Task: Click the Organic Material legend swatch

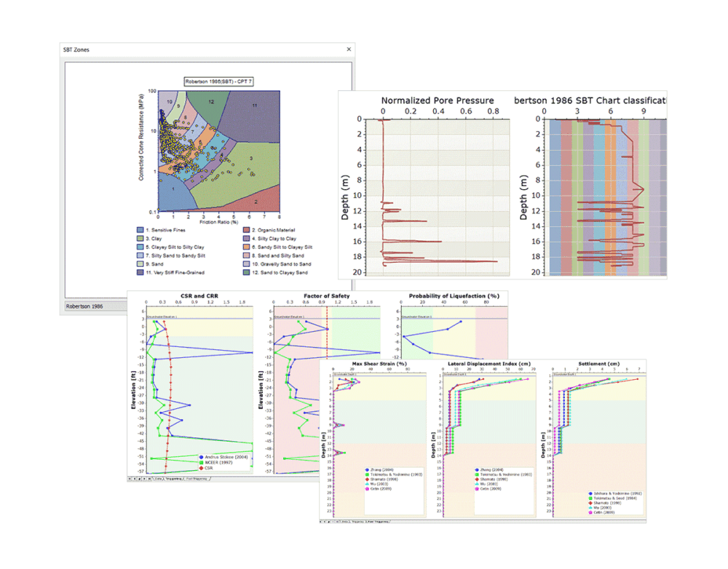Action: (x=246, y=229)
